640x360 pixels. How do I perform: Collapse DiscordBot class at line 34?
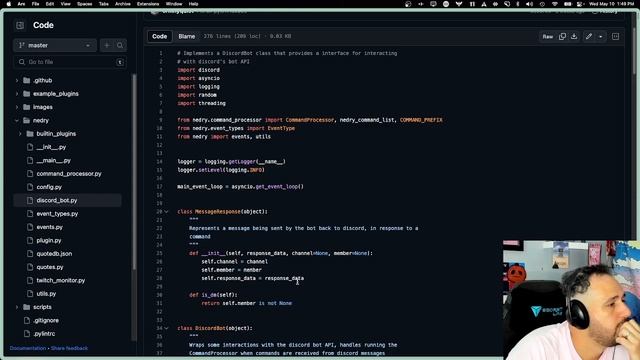tap(167, 328)
